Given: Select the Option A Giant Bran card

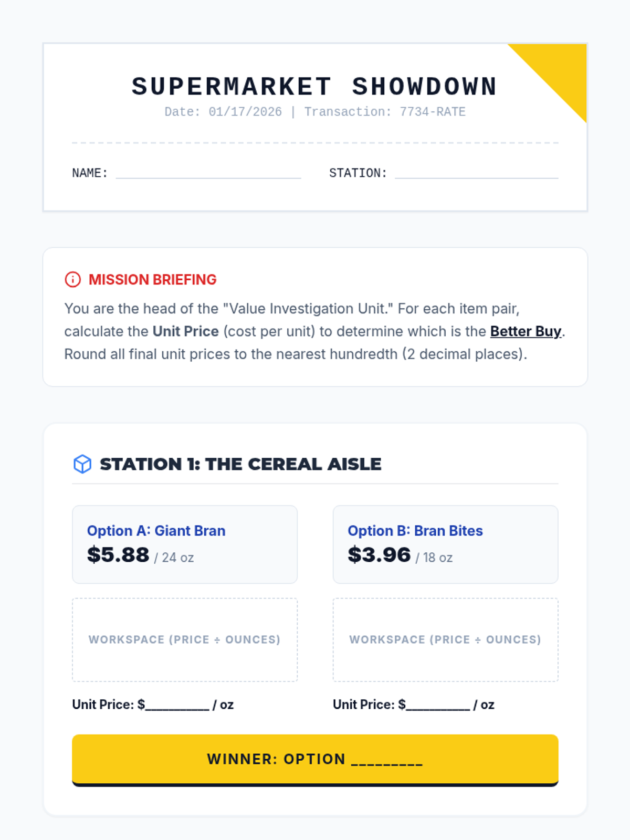Looking at the screenshot, I should pos(185,544).
